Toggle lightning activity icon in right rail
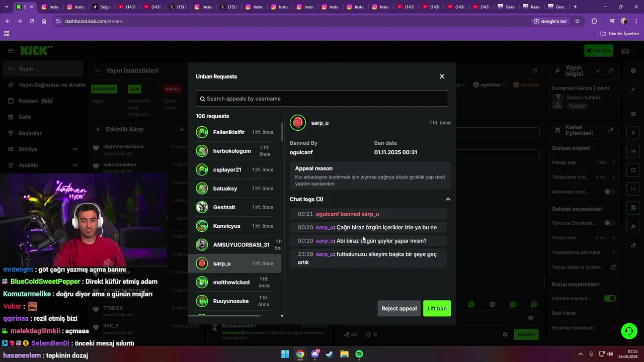 point(633,133)
